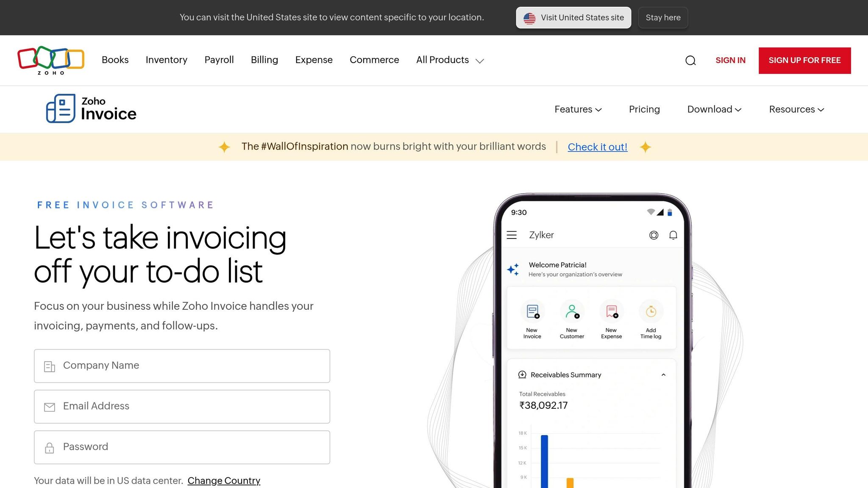Select the Add Time log icon
The image size is (868, 488).
pos(651,311)
